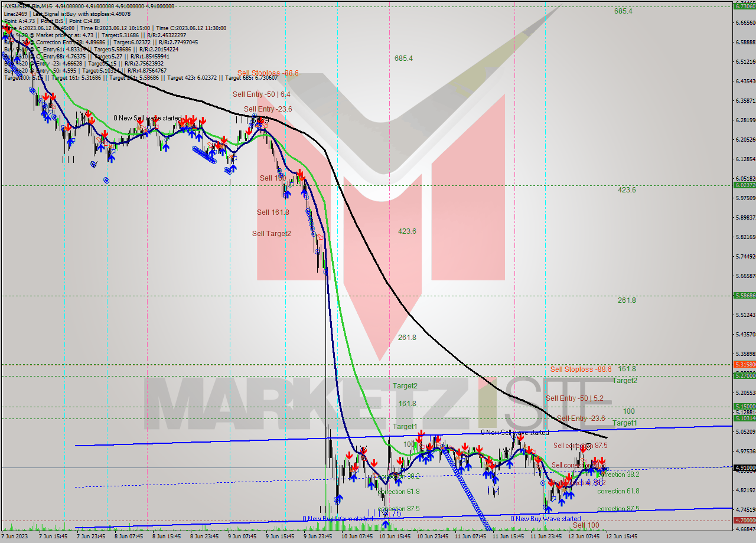Click the '11 Jun 15:45' time label

click(509, 537)
